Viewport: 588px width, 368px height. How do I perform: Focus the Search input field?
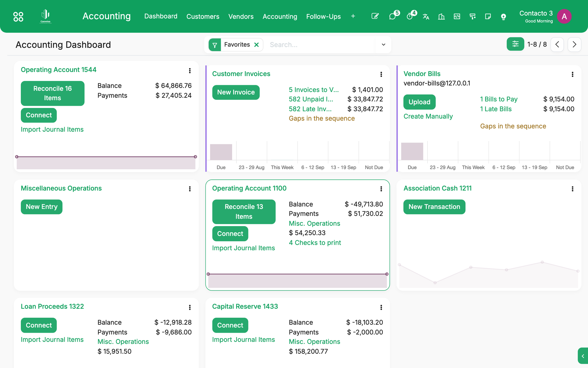point(321,45)
